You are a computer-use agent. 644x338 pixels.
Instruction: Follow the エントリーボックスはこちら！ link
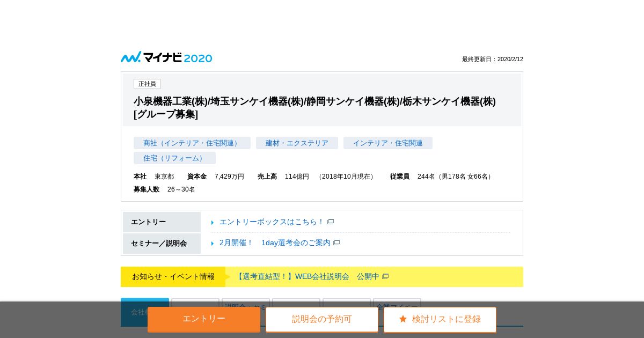[272, 222]
